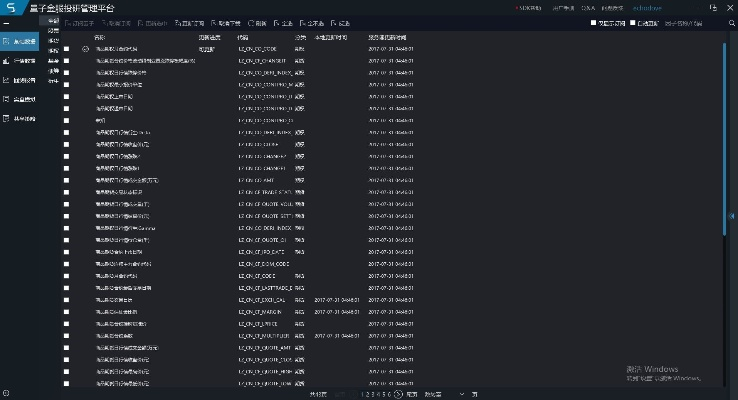Click the blue S logo in the title bar
The image size is (738, 400).
(9, 7)
